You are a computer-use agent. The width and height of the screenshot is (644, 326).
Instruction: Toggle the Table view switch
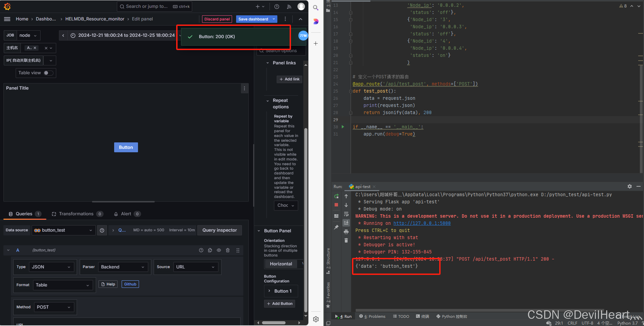coord(48,73)
